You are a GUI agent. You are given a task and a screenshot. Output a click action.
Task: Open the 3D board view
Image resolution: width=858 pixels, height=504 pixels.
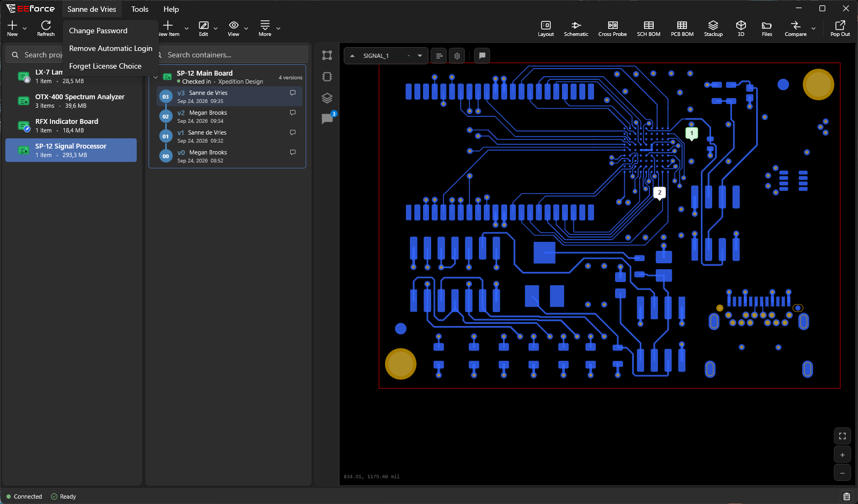click(x=741, y=28)
